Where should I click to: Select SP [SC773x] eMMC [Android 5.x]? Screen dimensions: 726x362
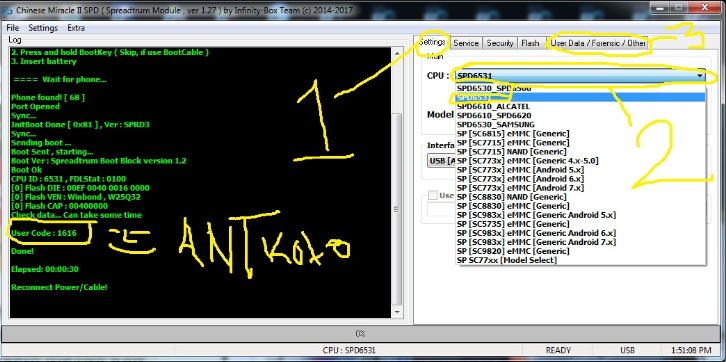point(581,170)
